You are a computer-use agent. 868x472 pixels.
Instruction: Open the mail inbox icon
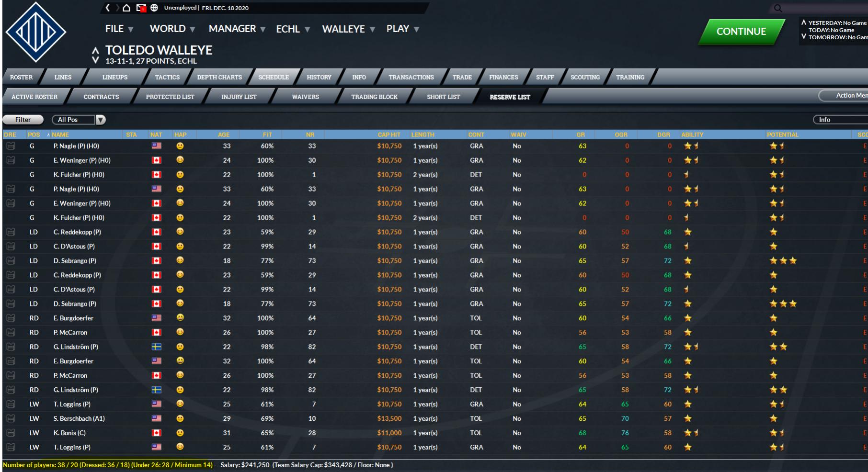[x=141, y=8]
